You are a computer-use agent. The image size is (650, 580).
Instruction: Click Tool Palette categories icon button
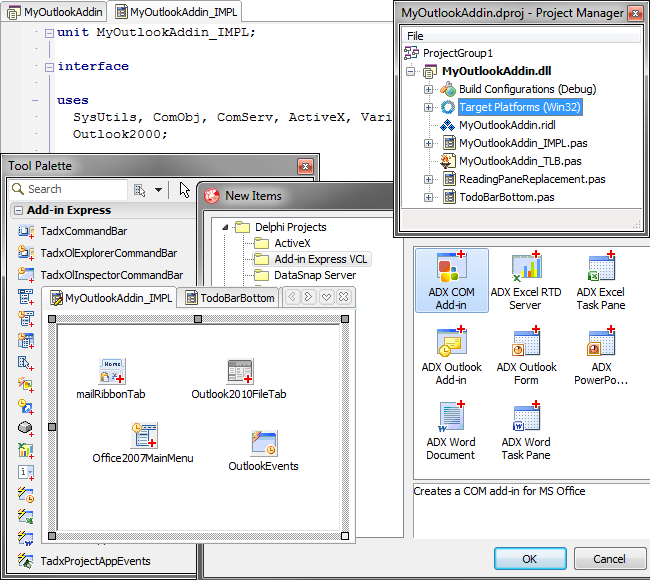click(140, 190)
